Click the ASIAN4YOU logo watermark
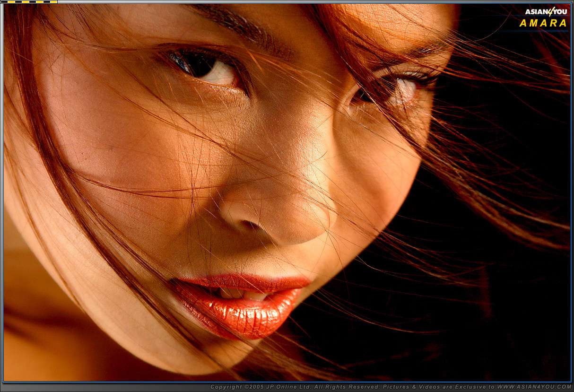 pos(546,12)
